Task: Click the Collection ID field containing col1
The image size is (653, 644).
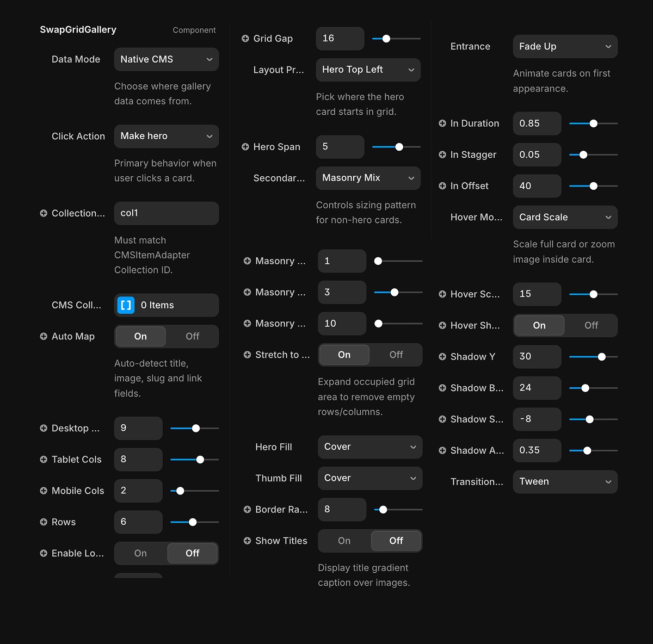Action: [x=167, y=213]
